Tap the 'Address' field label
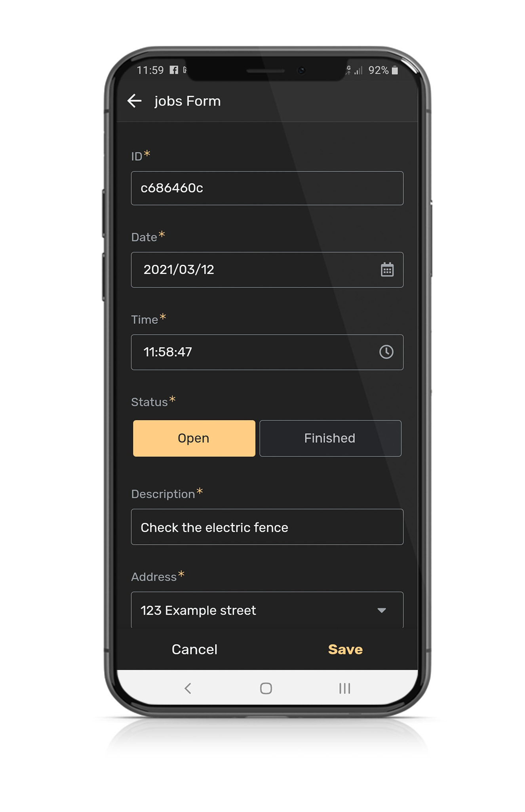525x812 pixels. pos(154,577)
